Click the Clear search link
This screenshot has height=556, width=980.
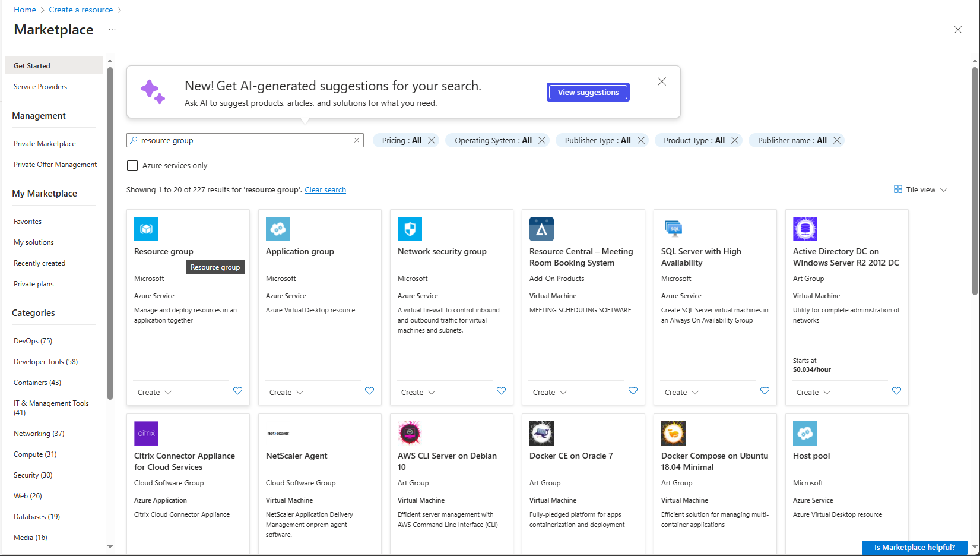coord(325,189)
